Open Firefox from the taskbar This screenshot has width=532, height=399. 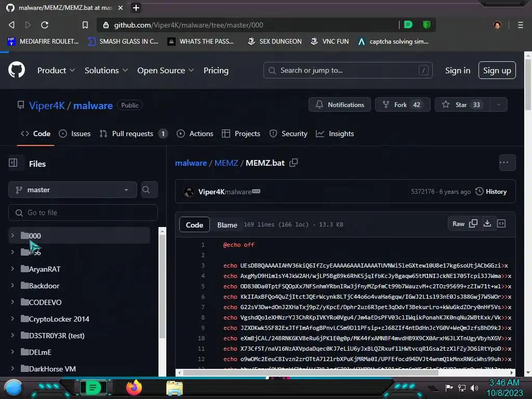click(x=134, y=388)
